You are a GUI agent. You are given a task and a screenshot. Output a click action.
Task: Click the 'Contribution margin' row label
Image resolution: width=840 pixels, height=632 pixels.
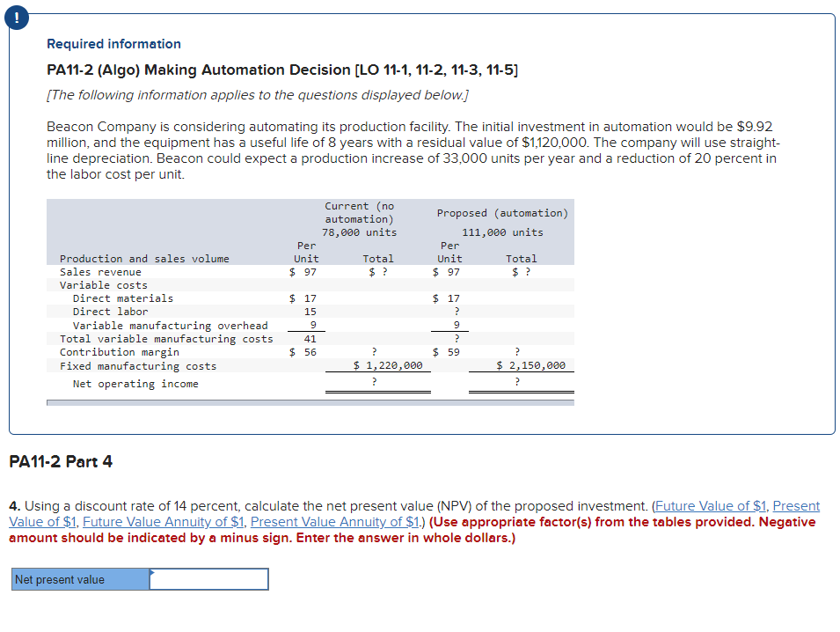(x=120, y=353)
